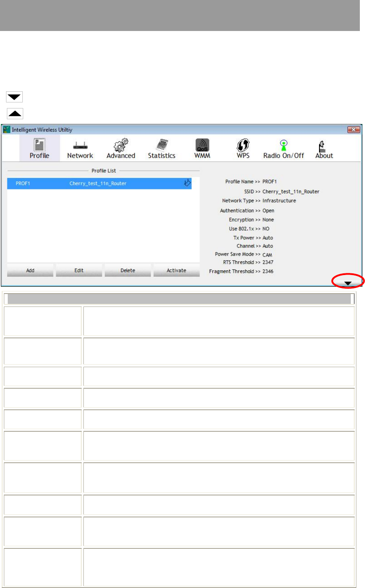Open the WMM QoS page
This screenshot has height=588, width=365.
coord(202,148)
